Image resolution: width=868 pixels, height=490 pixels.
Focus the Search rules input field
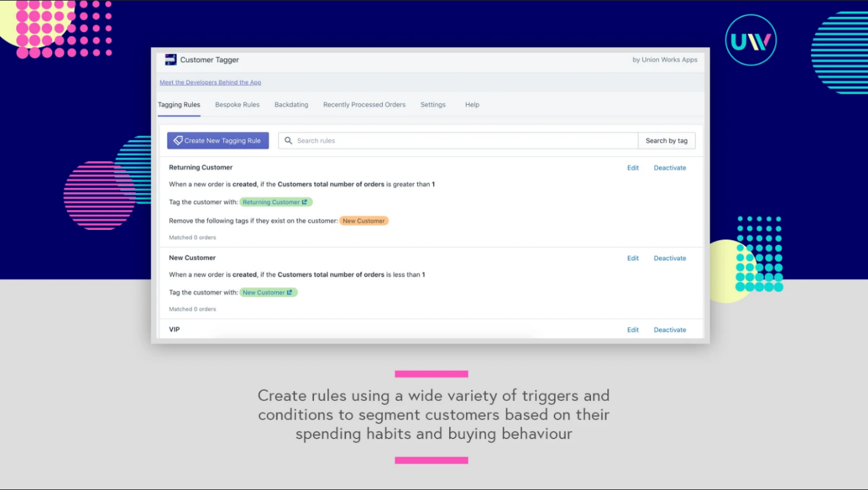[x=462, y=141]
